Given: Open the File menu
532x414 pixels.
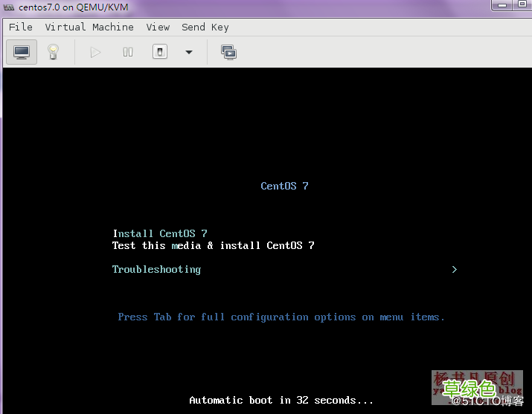Looking at the screenshot, I should tap(20, 27).
